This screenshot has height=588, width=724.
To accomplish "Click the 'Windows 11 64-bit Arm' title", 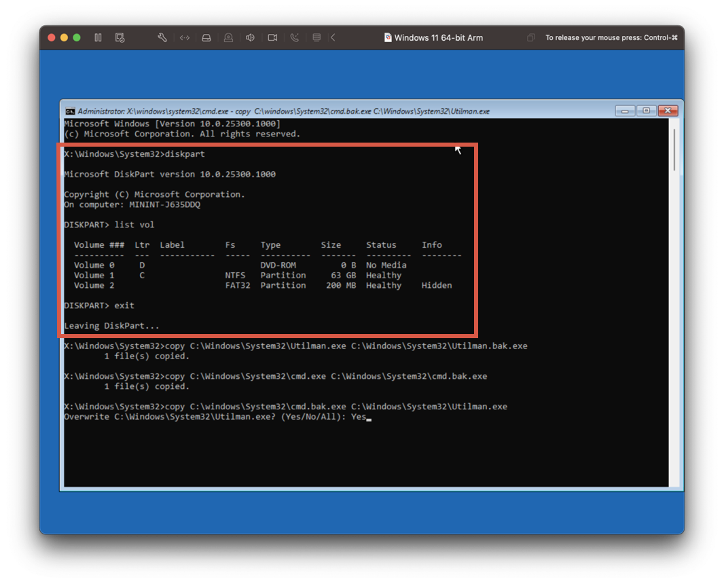I will pyautogui.click(x=439, y=38).
